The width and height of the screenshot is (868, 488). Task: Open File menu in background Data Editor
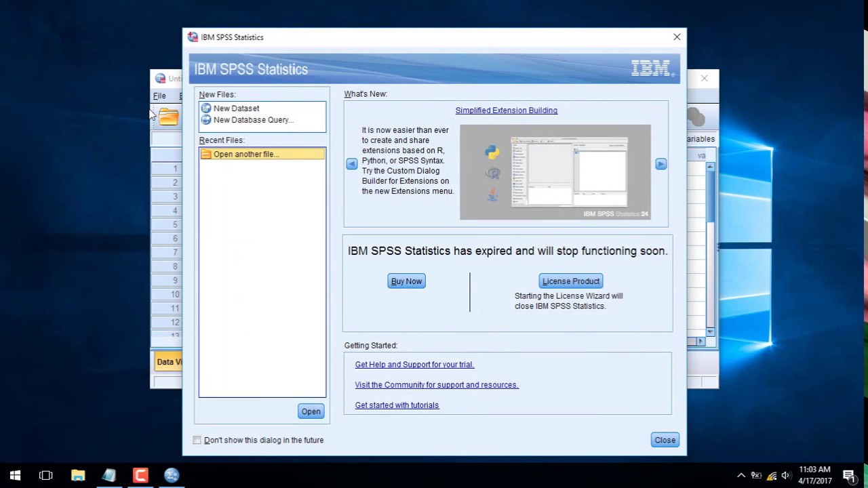159,96
